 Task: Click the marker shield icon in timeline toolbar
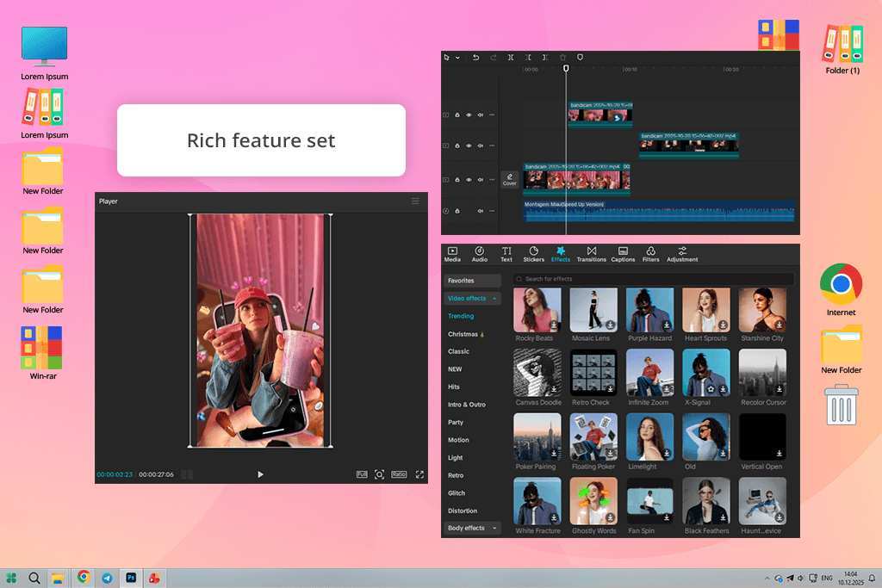(x=580, y=58)
